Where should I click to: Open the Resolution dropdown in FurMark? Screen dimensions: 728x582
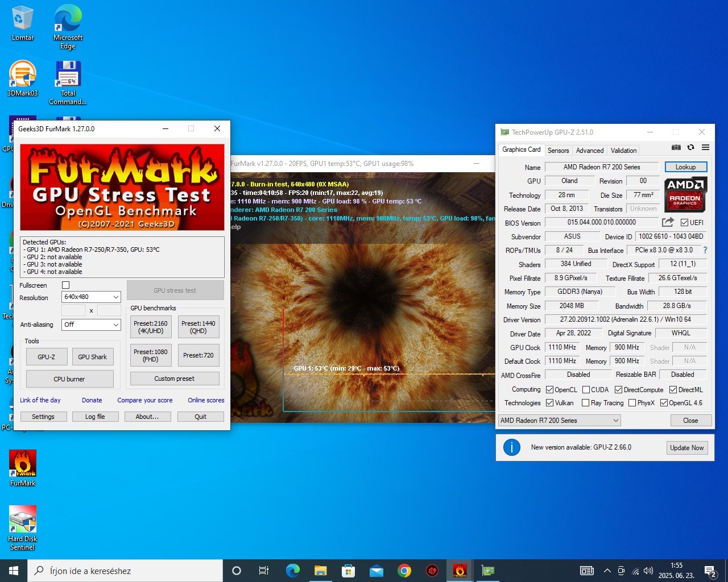pyautogui.click(x=91, y=297)
